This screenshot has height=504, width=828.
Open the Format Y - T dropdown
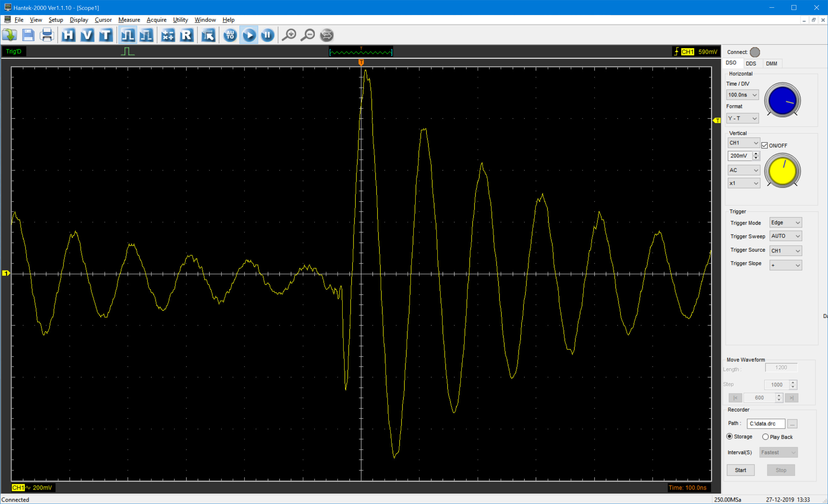tap(742, 118)
